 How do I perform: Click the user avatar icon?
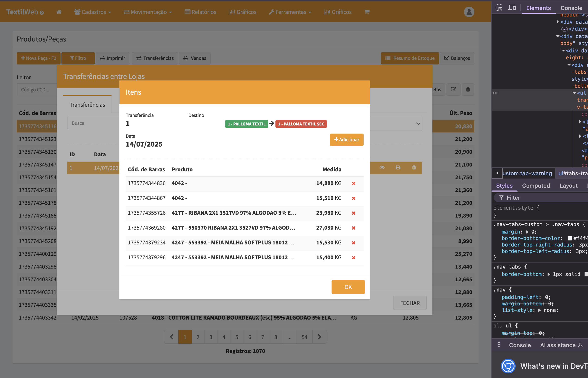[469, 12]
